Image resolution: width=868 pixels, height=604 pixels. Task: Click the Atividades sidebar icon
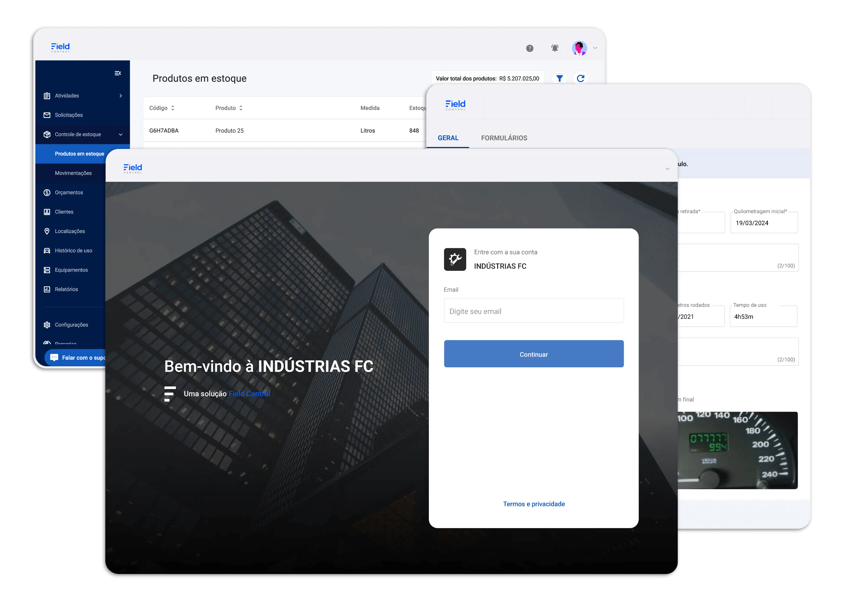[47, 96]
